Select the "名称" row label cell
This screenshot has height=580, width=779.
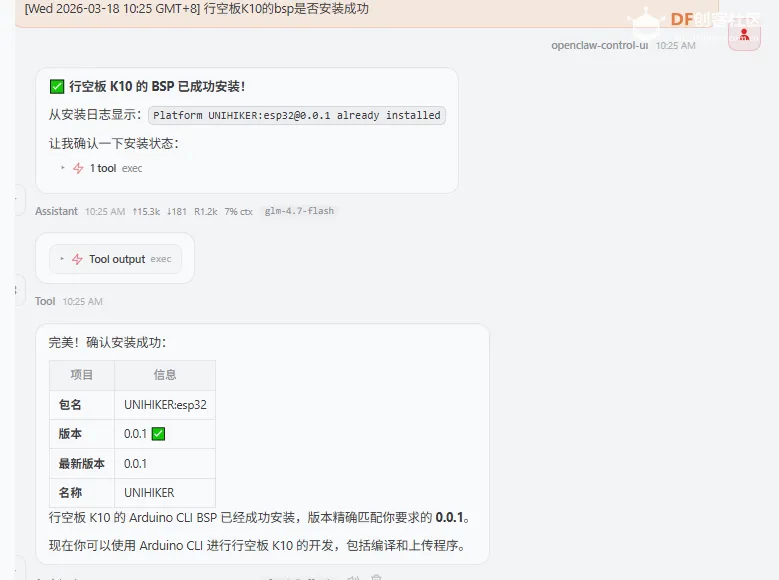point(82,493)
